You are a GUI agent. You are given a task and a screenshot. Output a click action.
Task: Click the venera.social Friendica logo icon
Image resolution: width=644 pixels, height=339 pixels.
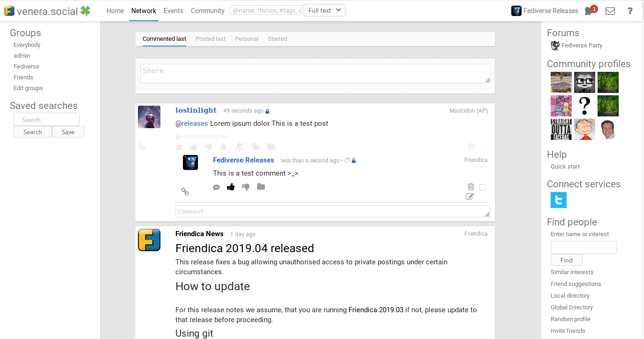pyautogui.click(x=9, y=11)
